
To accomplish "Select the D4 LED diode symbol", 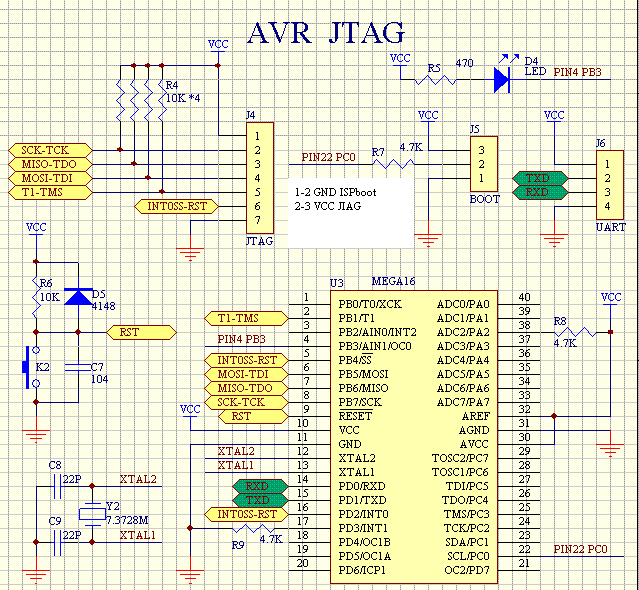I will [502, 80].
